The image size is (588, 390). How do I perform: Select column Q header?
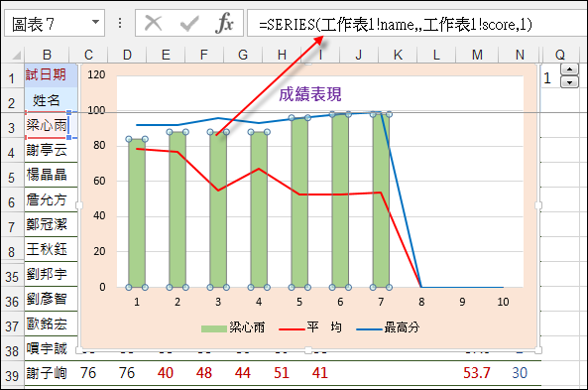[560, 56]
